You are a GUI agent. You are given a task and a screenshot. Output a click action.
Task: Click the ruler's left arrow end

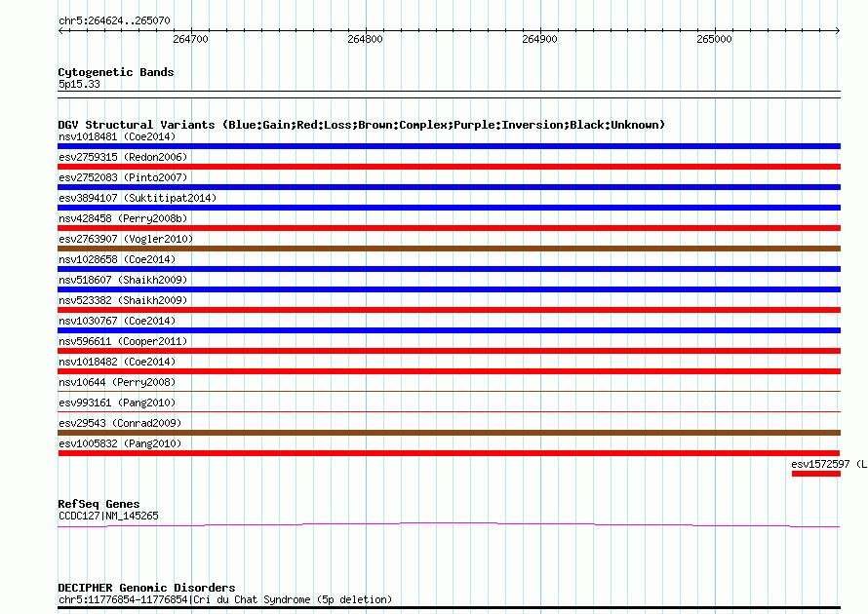60,31
